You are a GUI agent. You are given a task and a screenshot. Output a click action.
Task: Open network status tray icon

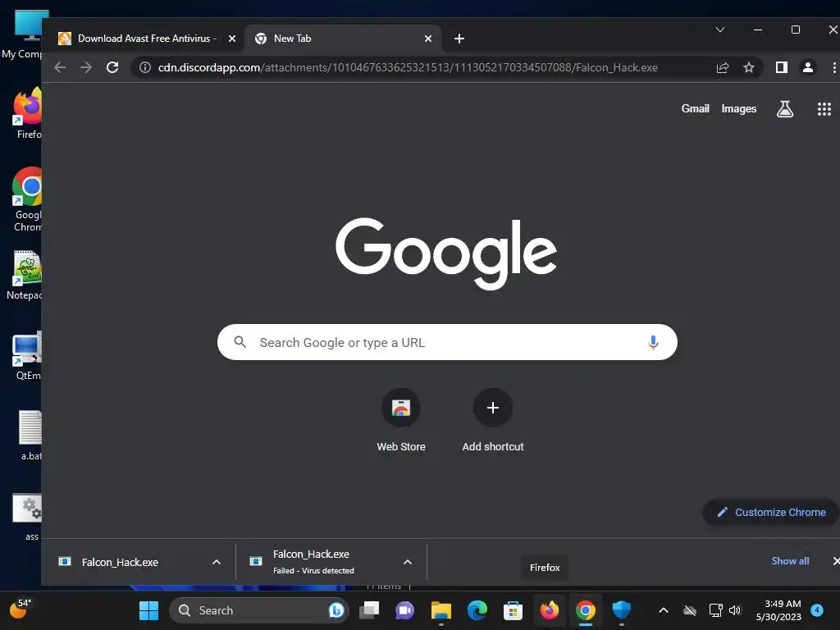715,610
